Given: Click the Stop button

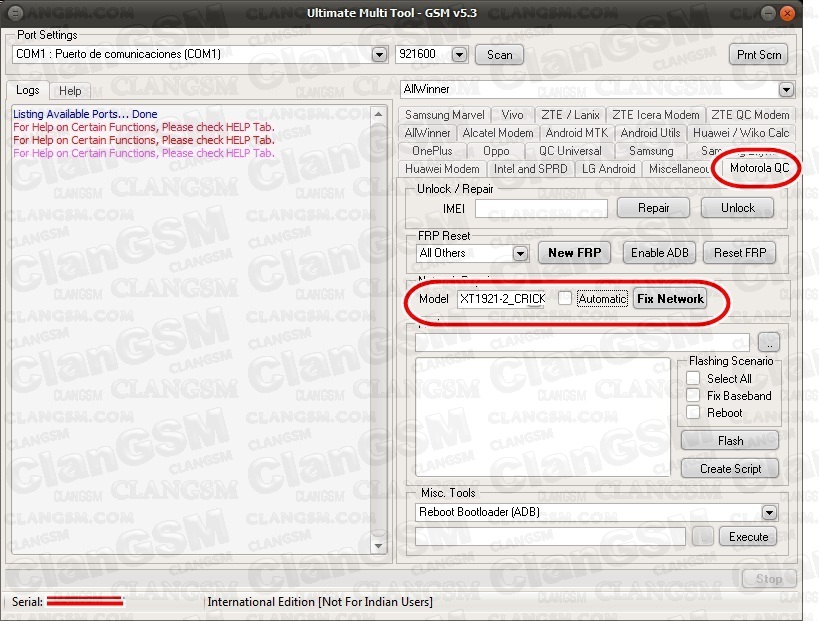Looking at the screenshot, I should point(768,579).
